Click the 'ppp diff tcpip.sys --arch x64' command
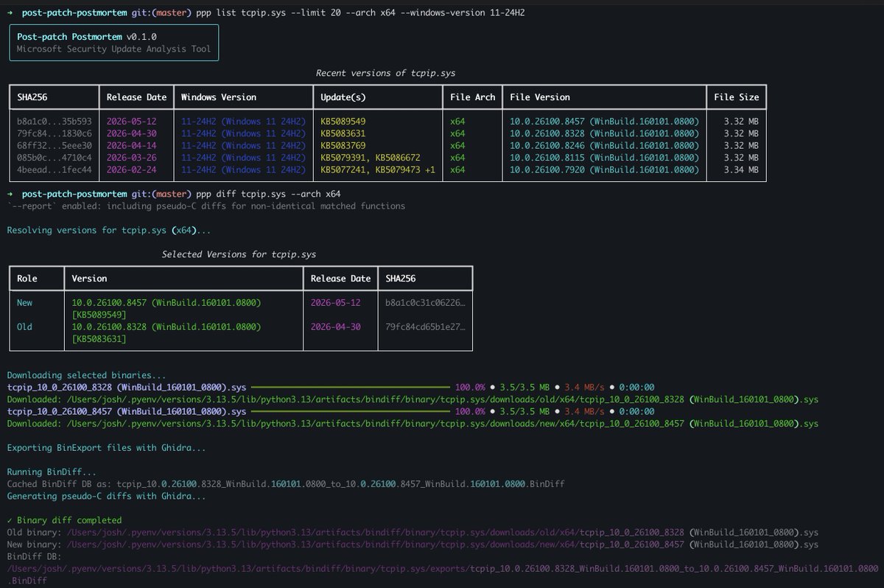The image size is (884, 588). tap(269, 194)
